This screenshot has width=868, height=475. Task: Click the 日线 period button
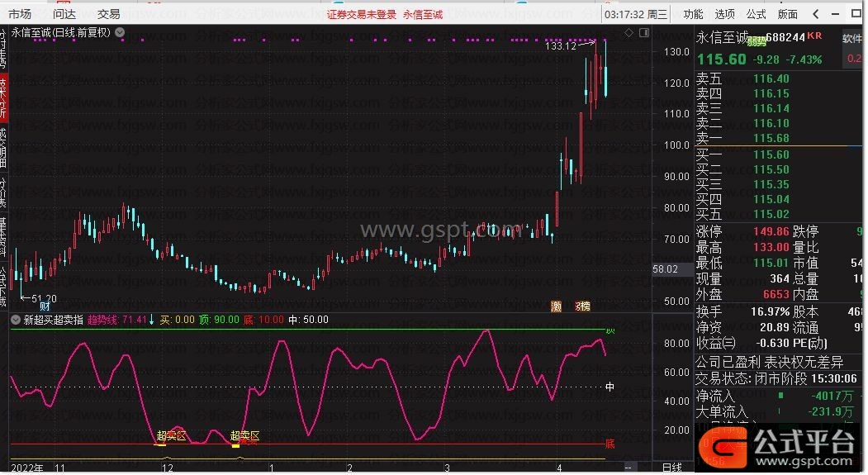tap(672, 468)
